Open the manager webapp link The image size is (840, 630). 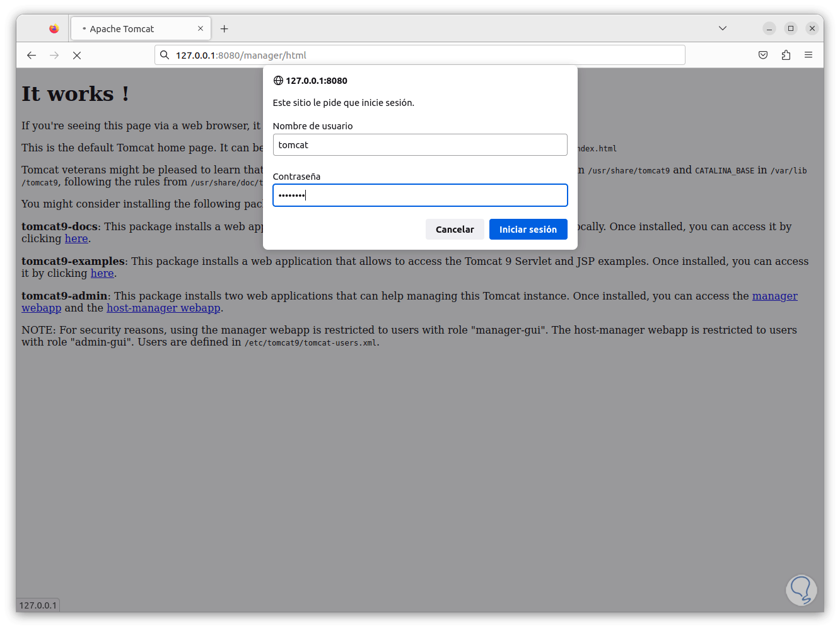coord(775,296)
